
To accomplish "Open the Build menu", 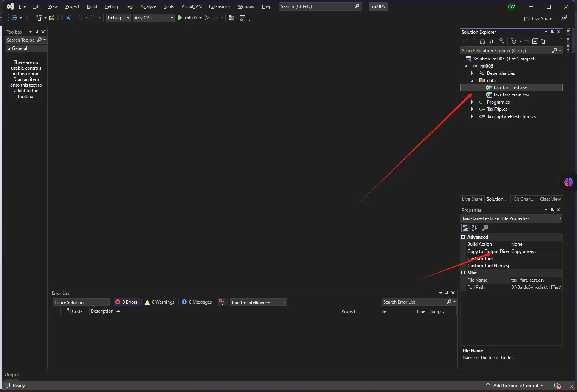I will [92, 6].
